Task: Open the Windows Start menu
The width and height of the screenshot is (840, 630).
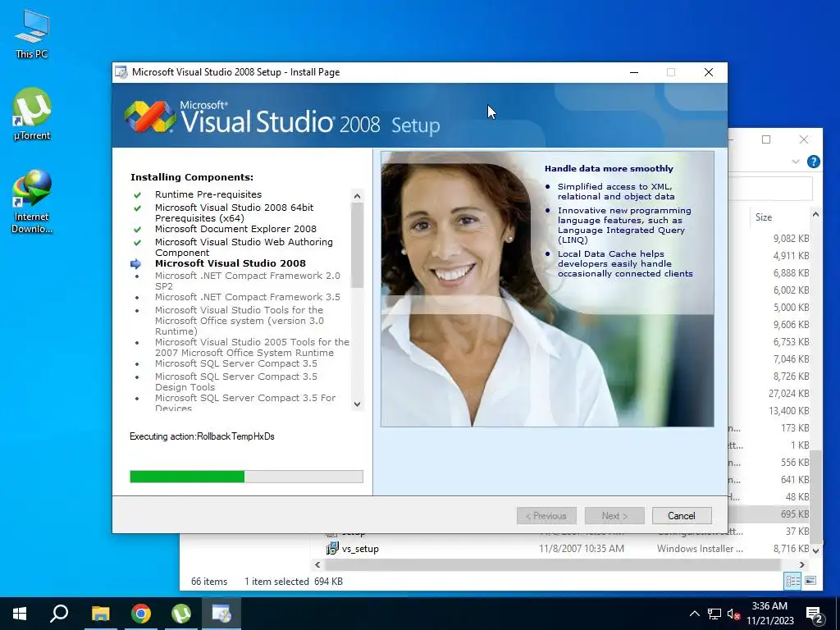Action: (20, 614)
